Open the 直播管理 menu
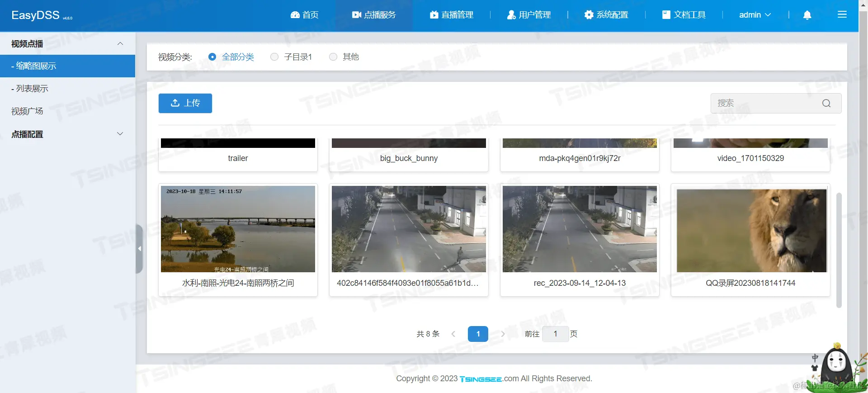 [x=452, y=15]
